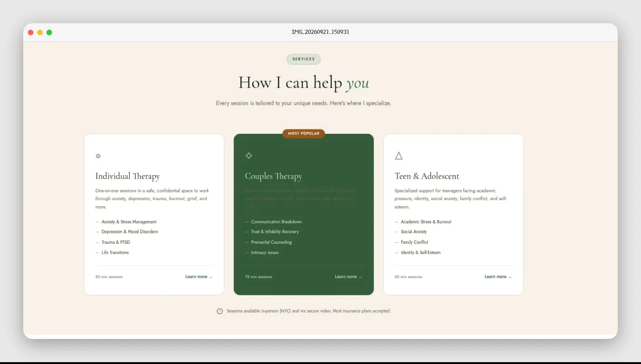The width and height of the screenshot is (641, 364).
Task: Click the Teen & Adolescent description paragraph
Action: tap(451, 199)
